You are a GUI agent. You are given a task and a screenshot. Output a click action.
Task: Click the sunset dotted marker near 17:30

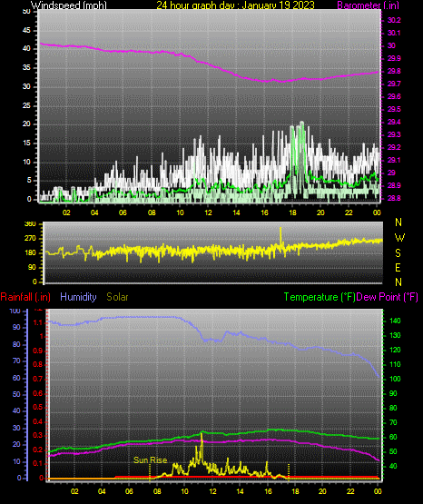pos(289,472)
